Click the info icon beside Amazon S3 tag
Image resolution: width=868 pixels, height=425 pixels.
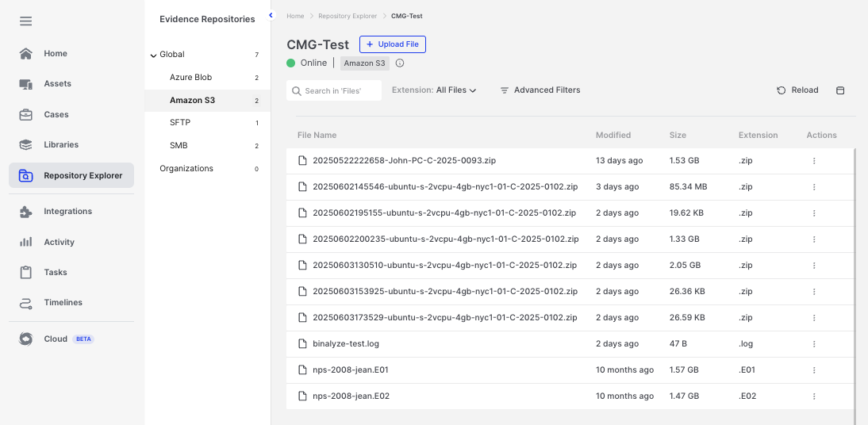coord(400,63)
